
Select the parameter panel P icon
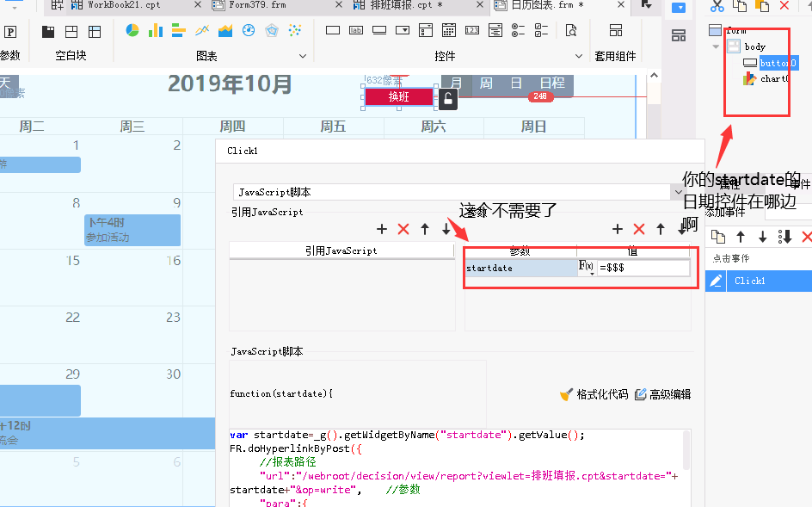pos(9,32)
